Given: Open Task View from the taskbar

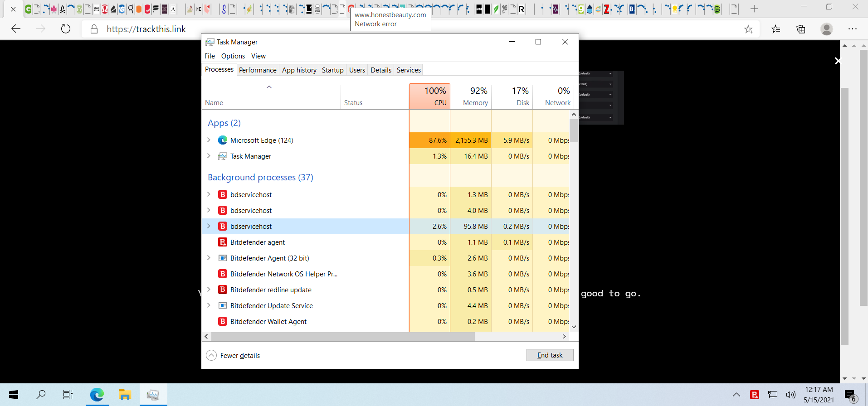Looking at the screenshot, I should 68,395.
